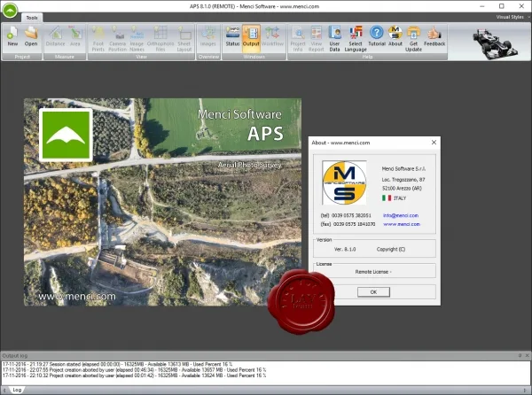Click OK in the About dialog
Viewport: 532px width, 395px height.
click(373, 292)
